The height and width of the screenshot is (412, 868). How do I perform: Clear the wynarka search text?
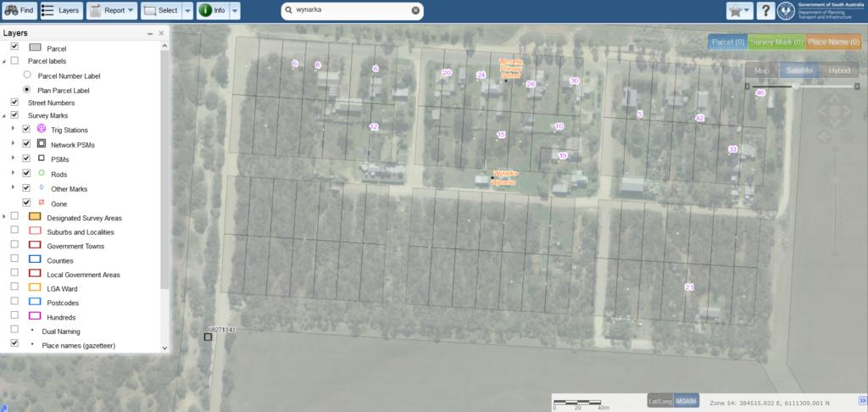[x=415, y=11]
